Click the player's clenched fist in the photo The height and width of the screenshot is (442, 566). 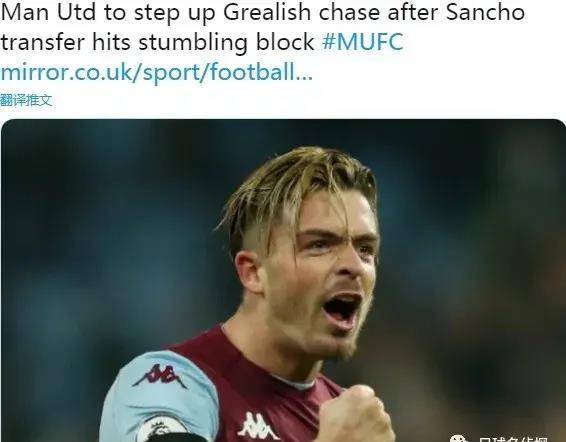pos(356,415)
